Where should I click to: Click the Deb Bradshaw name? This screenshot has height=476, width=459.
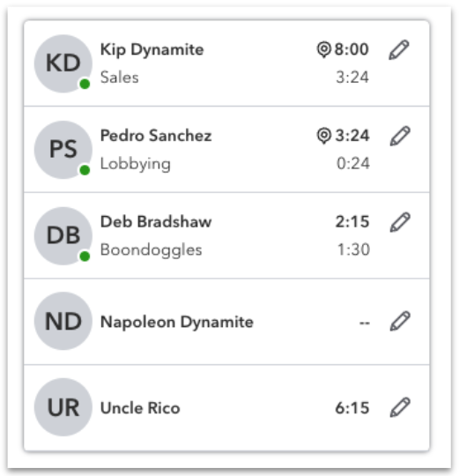(156, 221)
